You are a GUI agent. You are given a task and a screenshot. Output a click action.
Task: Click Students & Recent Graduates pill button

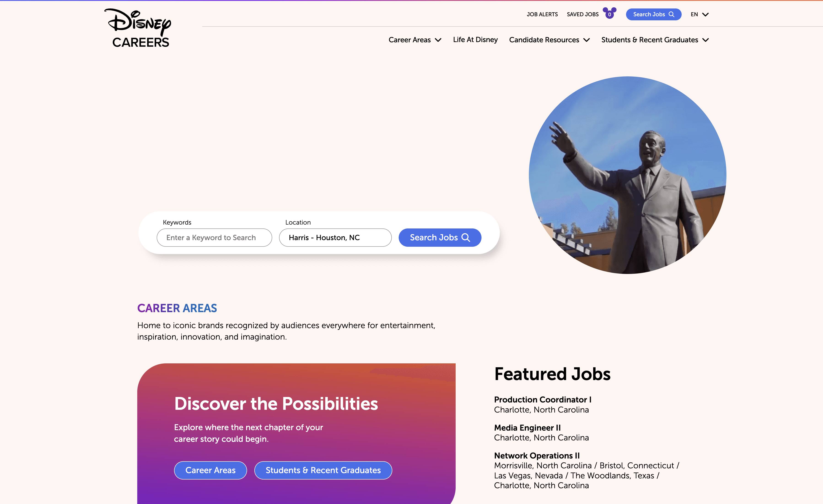coord(323,470)
